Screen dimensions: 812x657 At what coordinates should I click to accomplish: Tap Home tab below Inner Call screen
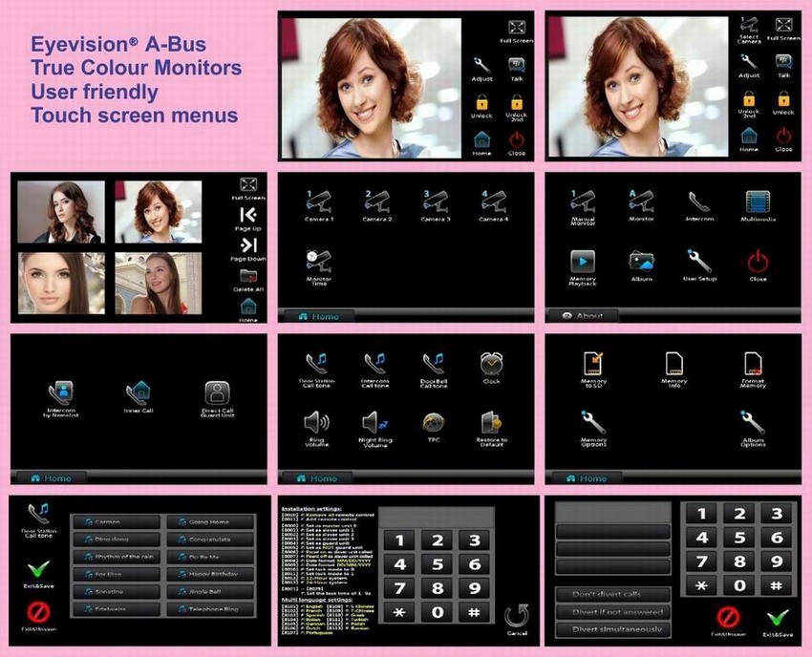[50, 477]
